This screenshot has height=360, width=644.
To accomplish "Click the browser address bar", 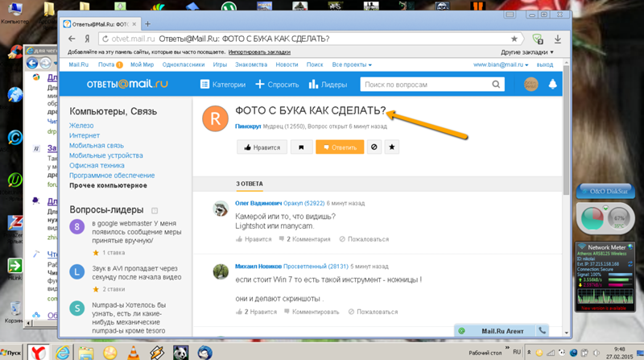I will (x=310, y=39).
